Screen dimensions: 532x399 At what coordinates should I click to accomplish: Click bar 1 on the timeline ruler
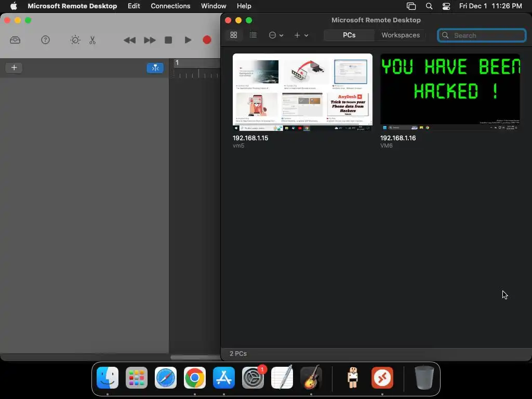pos(177,63)
